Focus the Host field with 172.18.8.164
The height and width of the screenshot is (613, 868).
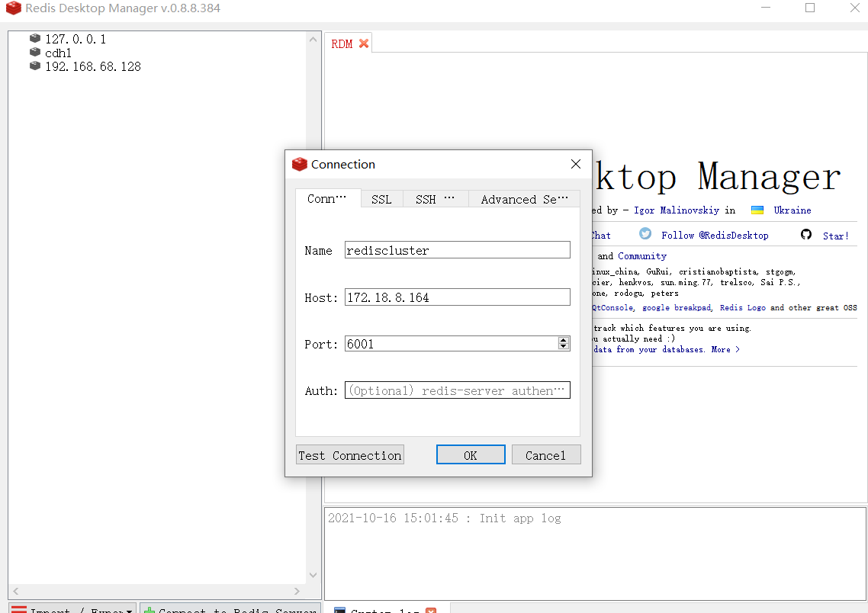pos(457,297)
